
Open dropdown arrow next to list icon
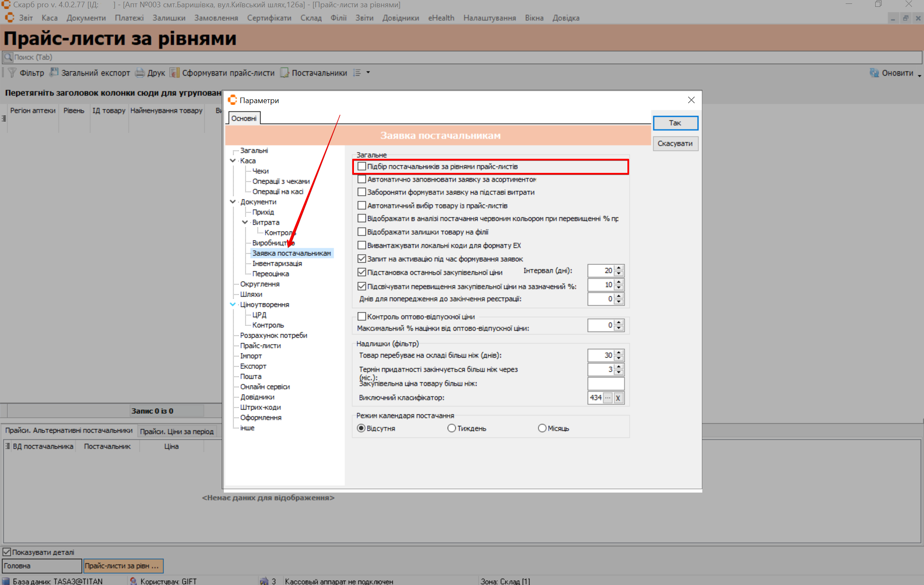[368, 73]
